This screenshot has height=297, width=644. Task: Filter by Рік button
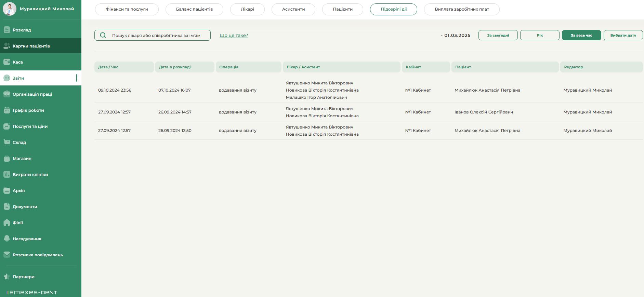[x=540, y=35]
